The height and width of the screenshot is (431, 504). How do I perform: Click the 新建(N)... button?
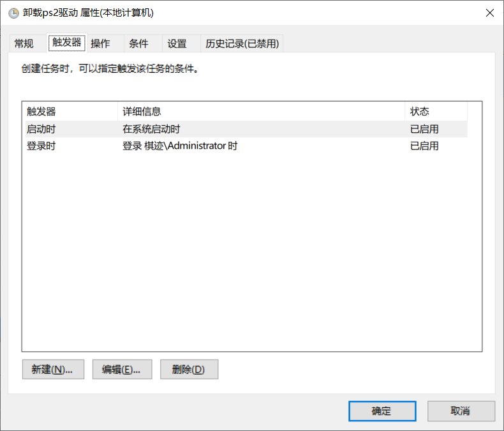pos(54,369)
